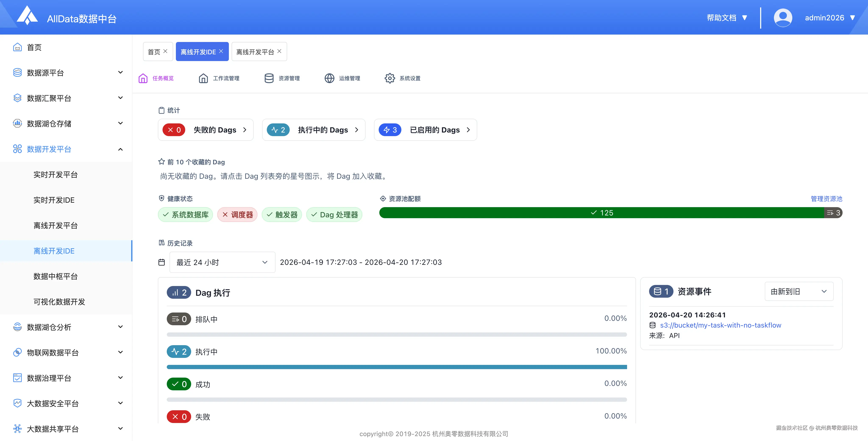Click the green resource pool quota bar
Viewport: 868px width, 441px height.
601,213
